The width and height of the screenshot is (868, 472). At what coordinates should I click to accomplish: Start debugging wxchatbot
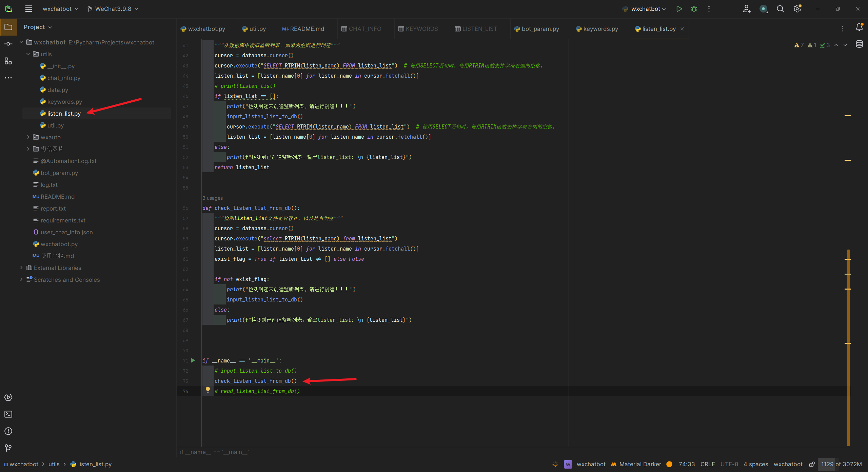(x=694, y=9)
